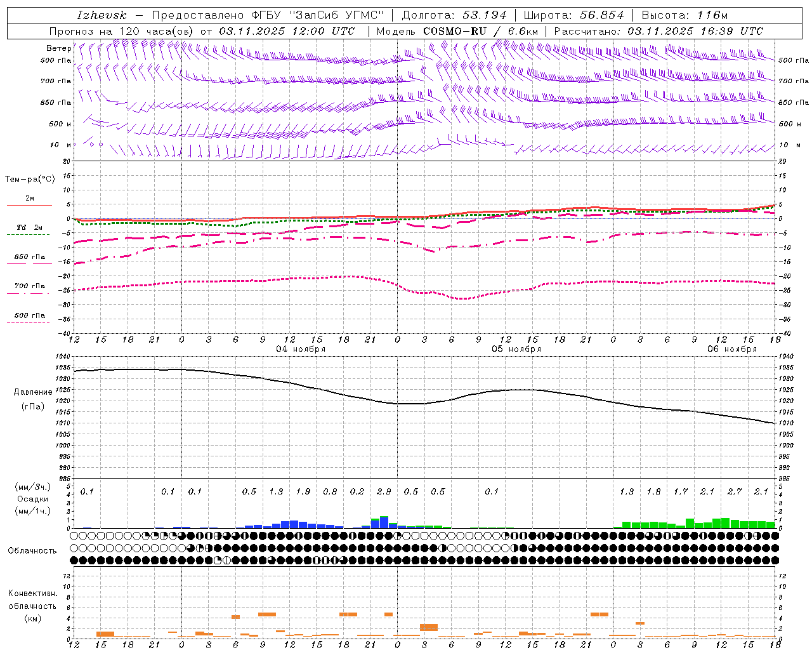Select the 'Предоставлено ФГБУ "ЗапСиб УГМС"' provider text
Image resolution: width=812 pixels, height=650 pixels.
[268, 15]
